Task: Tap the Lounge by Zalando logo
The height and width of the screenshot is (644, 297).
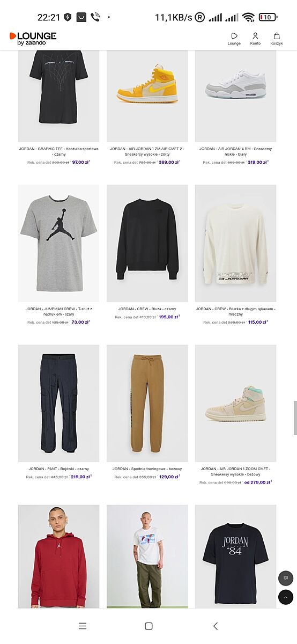Action: [x=33, y=38]
